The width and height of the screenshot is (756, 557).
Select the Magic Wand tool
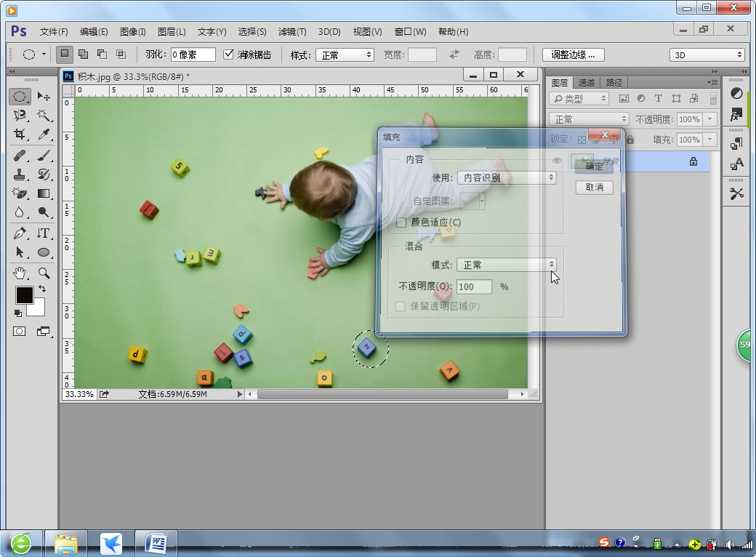44,116
